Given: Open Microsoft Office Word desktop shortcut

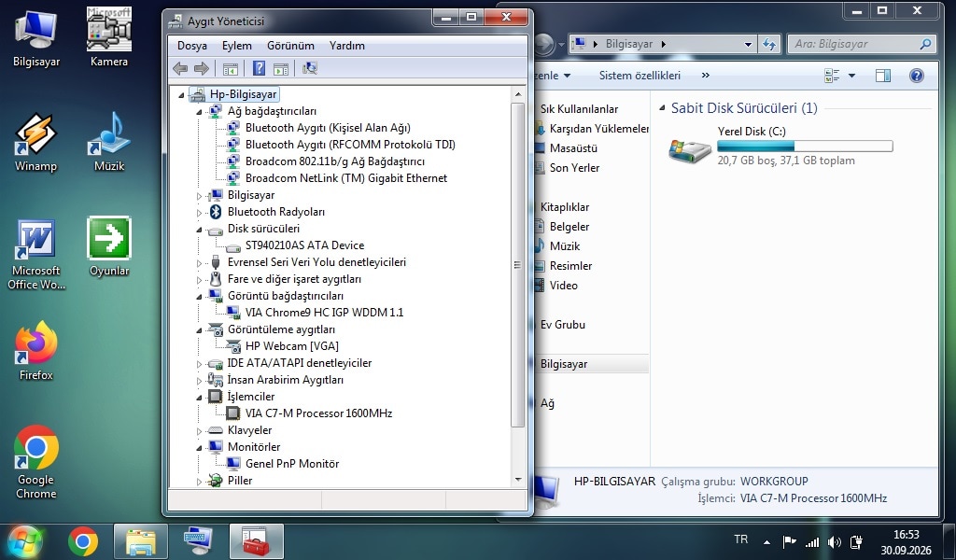Looking at the screenshot, I should tap(36, 255).
